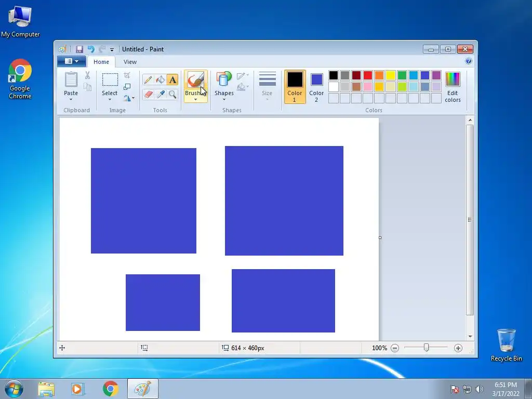Click the Action Center flag tray icon
The height and width of the screenshot is (399, 532).
click(x=455, y=389)
